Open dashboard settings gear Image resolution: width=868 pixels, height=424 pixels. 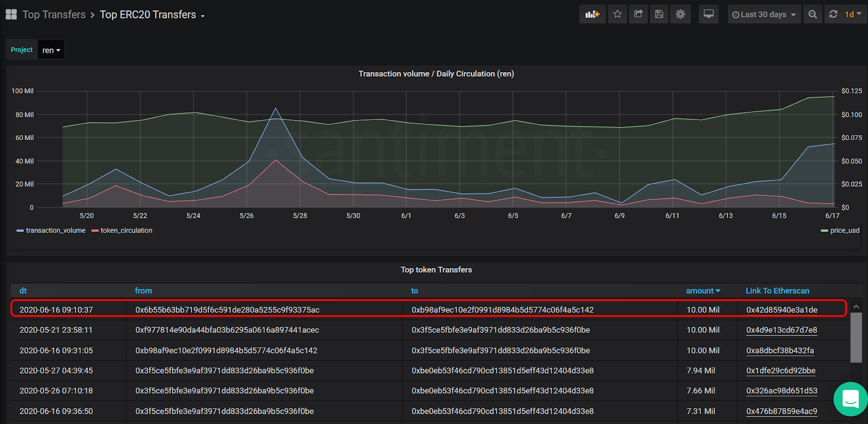point(680,15)
